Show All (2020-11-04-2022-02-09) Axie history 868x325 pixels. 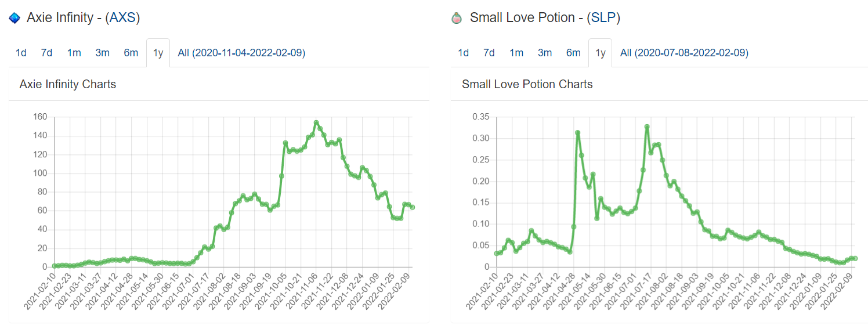[241, 53]
